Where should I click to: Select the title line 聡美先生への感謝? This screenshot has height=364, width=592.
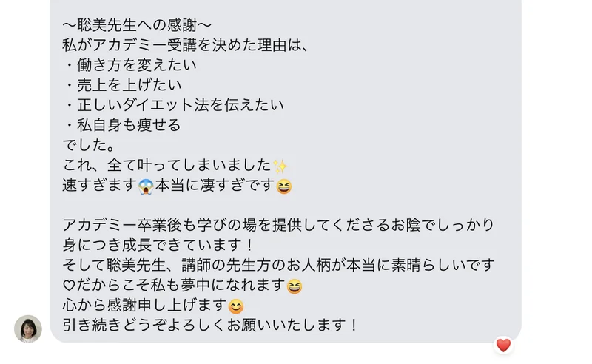137,25
